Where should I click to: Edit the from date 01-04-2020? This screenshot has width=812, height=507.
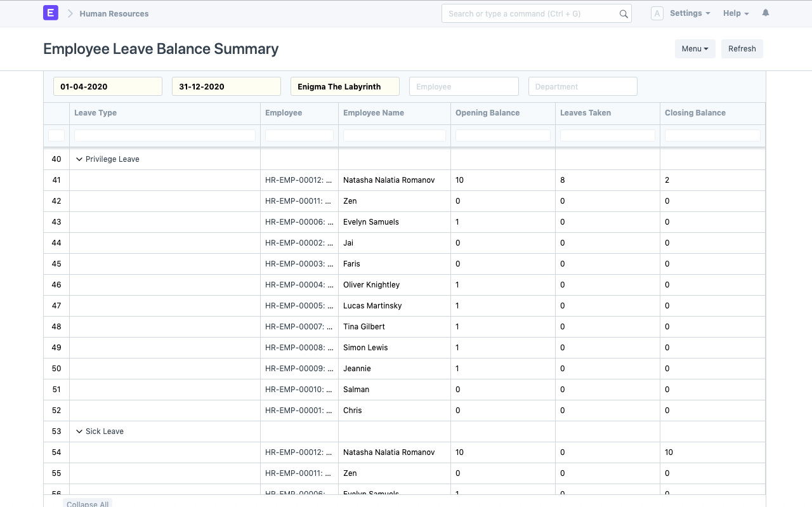[x=108, y=86]
